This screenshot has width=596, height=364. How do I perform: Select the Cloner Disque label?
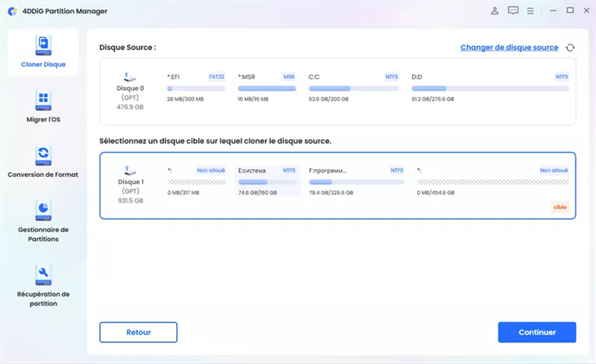point(43,64)
